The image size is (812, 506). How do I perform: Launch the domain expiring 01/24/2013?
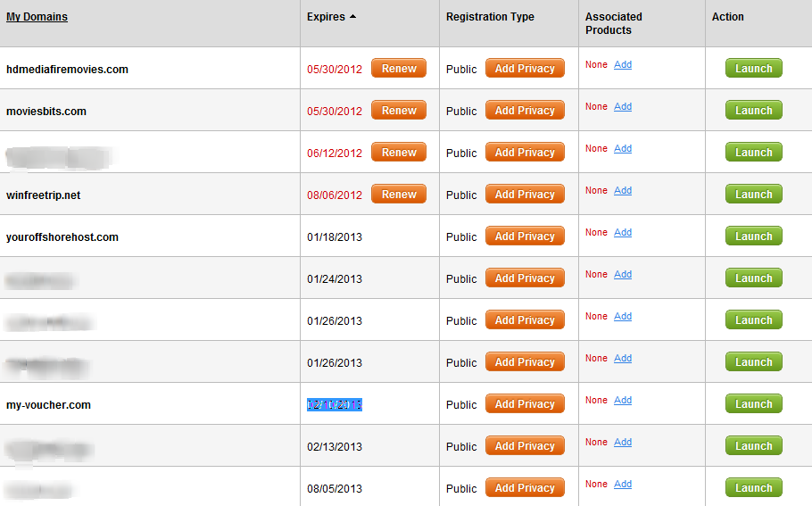click(x=753, y=278)
